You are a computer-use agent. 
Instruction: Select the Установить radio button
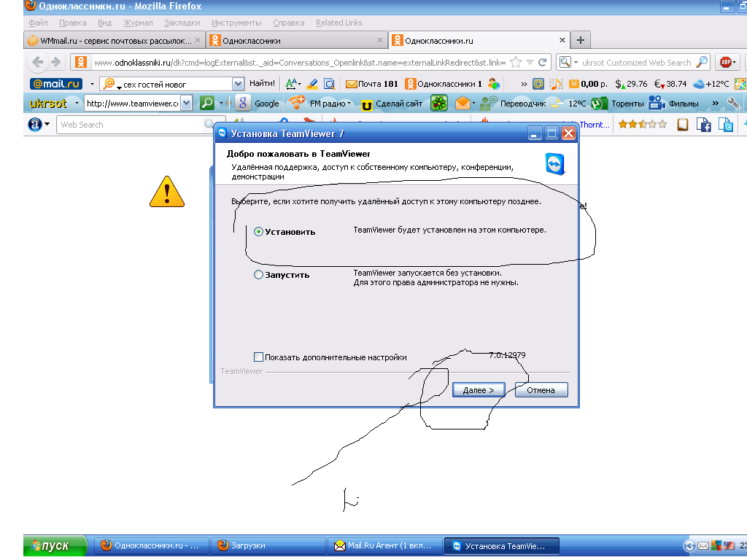[x=258, y=232]
